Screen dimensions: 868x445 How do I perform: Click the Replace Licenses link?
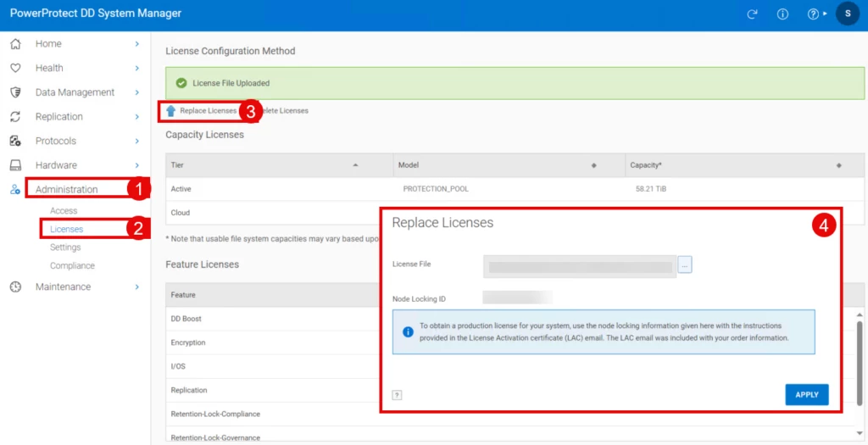click(209, 111)
